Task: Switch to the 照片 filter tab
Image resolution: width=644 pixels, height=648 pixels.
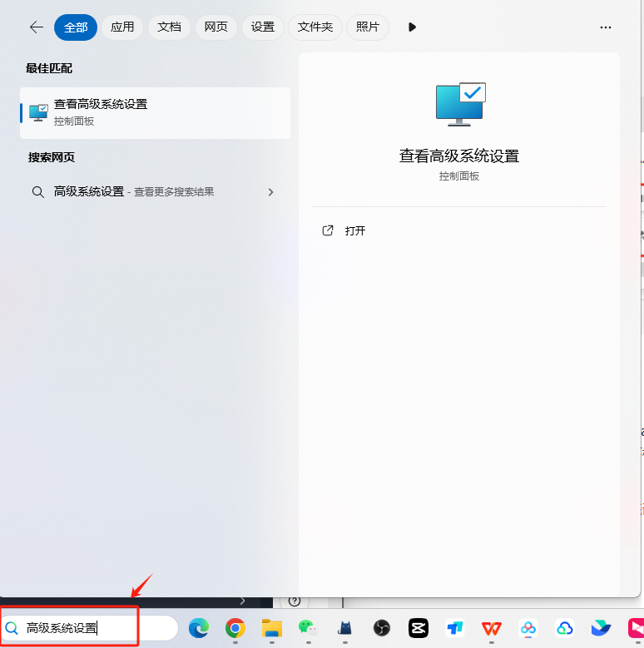Action: pos(368,27)
